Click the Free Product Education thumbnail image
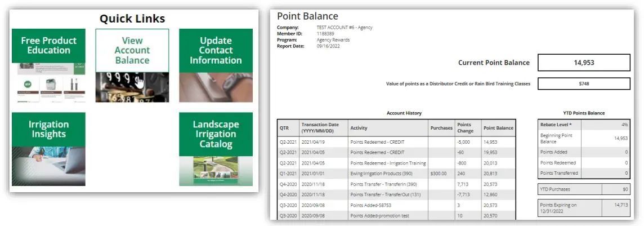 pos(48,83)
